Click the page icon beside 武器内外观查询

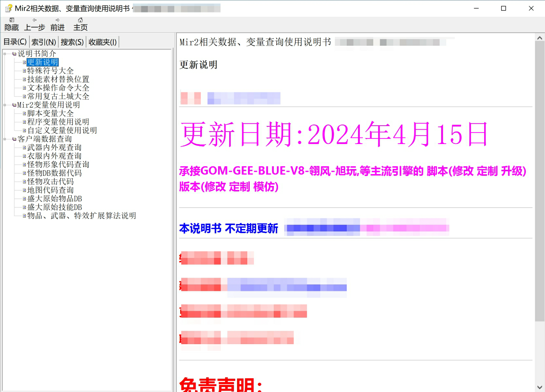pyautogui.click(x=24, y=148)
